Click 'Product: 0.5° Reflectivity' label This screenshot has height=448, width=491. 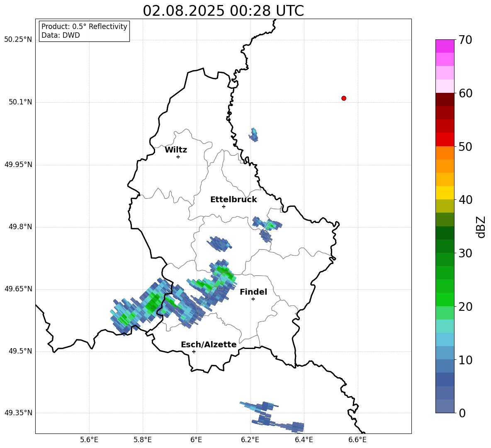click(x=84, y=27)
